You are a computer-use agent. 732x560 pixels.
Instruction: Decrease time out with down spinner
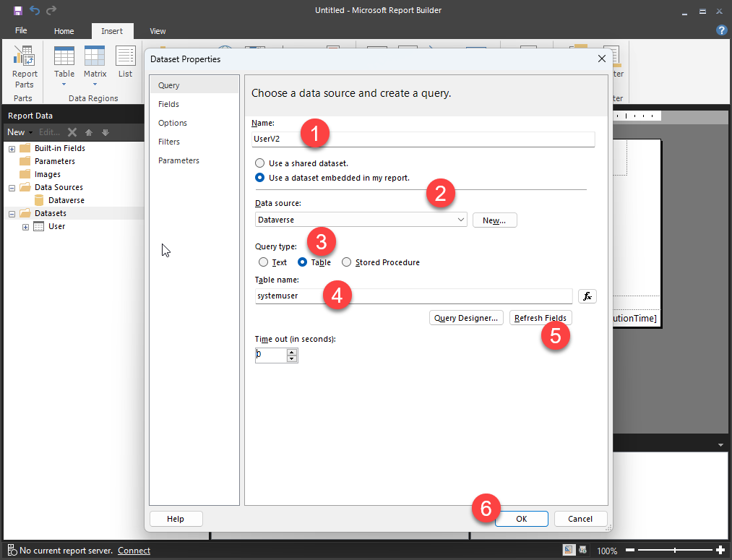pos(292,359)
